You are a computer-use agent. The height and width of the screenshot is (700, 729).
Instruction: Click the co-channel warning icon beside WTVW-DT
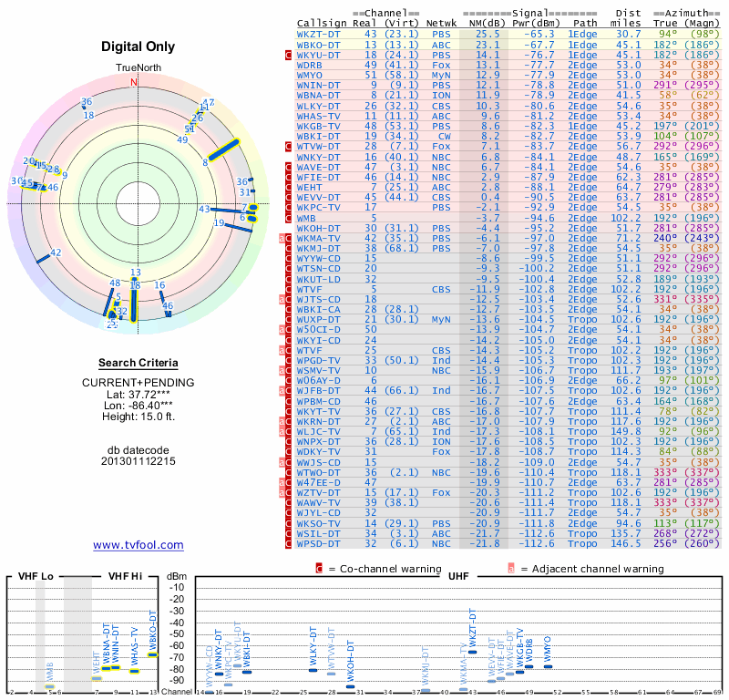(x=289, y=145)
